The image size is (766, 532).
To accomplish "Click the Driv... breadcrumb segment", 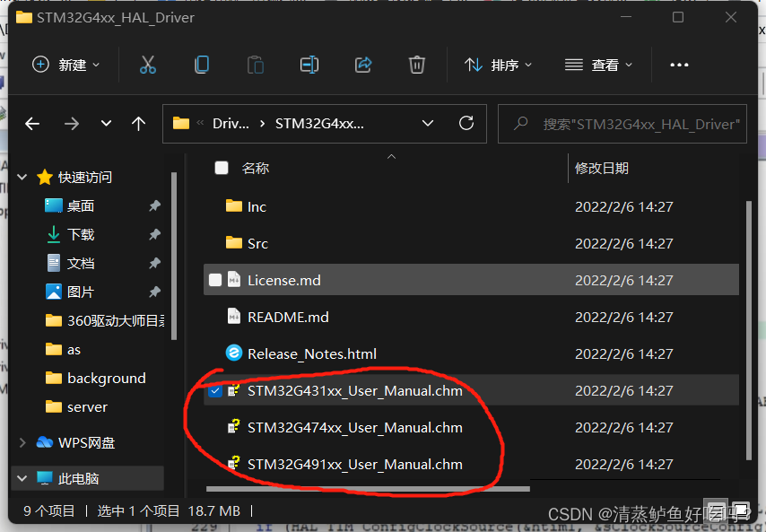I will [231, 123].
